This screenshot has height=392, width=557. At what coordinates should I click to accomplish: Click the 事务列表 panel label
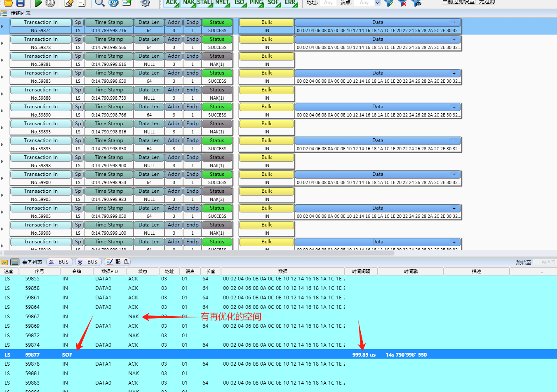(x=32, y=262)
